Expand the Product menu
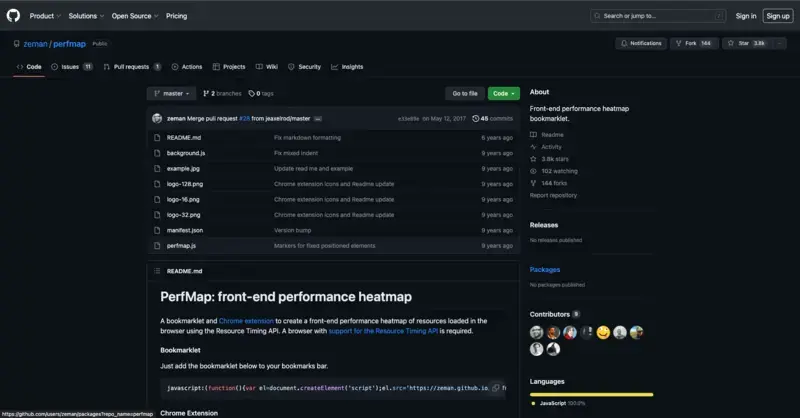 pos(45,16)
